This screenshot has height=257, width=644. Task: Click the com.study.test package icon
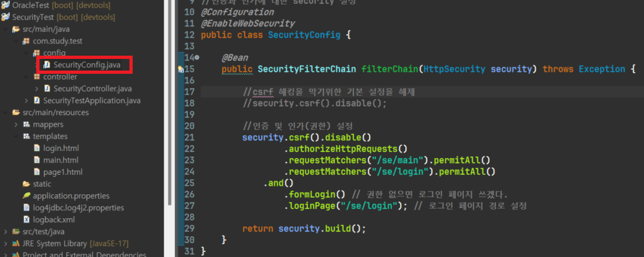27,41
